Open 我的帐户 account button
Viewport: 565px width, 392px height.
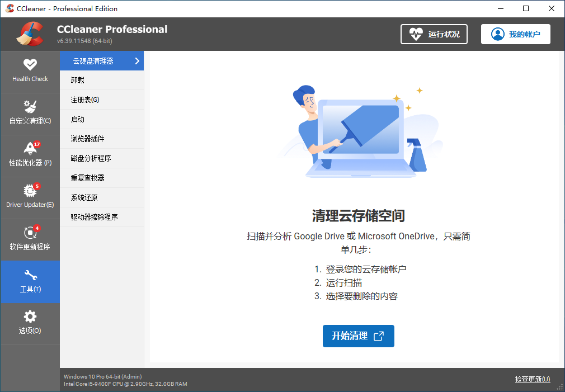(x=515, y=34)
